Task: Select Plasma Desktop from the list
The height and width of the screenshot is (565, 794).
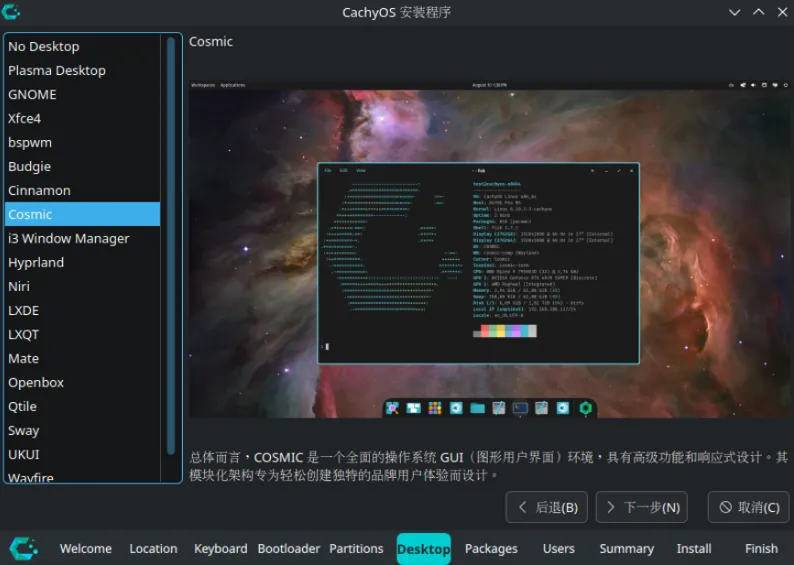Action: [x=83, y=70]
